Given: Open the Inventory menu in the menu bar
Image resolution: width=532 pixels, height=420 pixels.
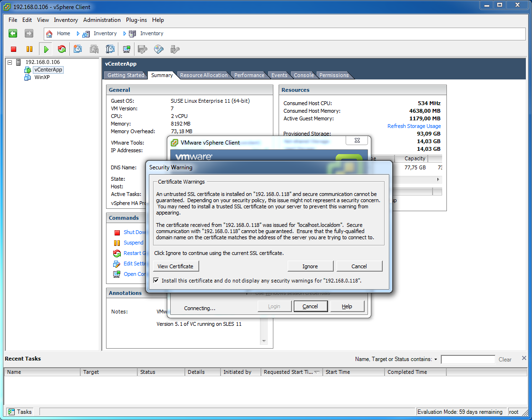Looking at the screenshot, I should [66, 20].
